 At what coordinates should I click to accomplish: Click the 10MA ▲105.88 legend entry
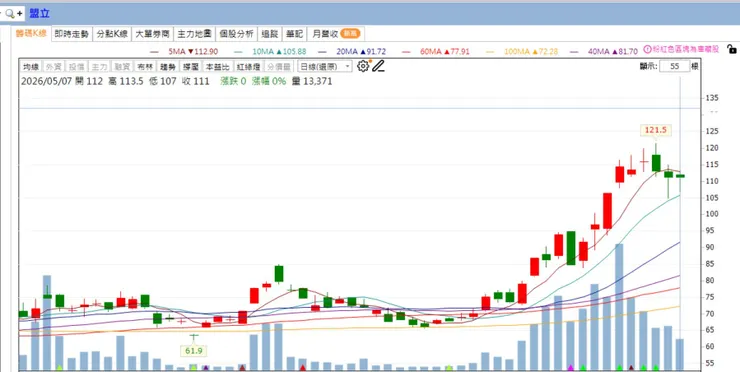(x=270, y=51)
